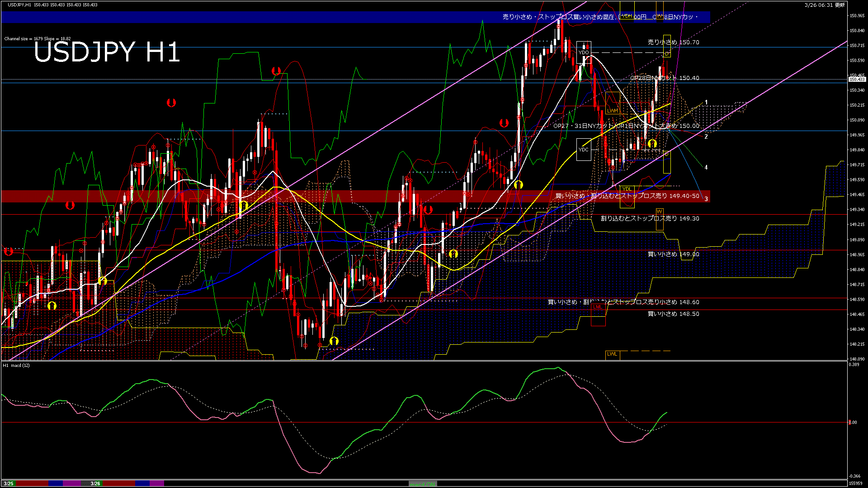Click the 買い小さめ 149.00 level label

click(673, 254)
